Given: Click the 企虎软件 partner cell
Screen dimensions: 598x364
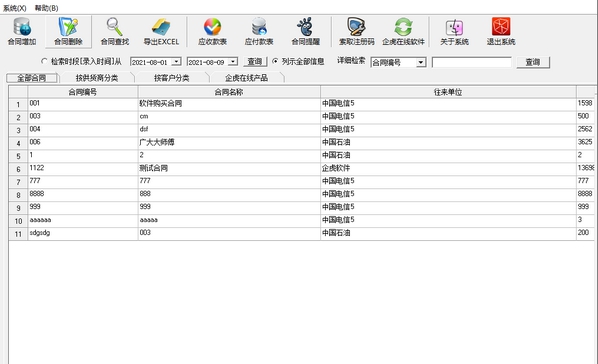Looking at the screenshot, I should [448, 169].
